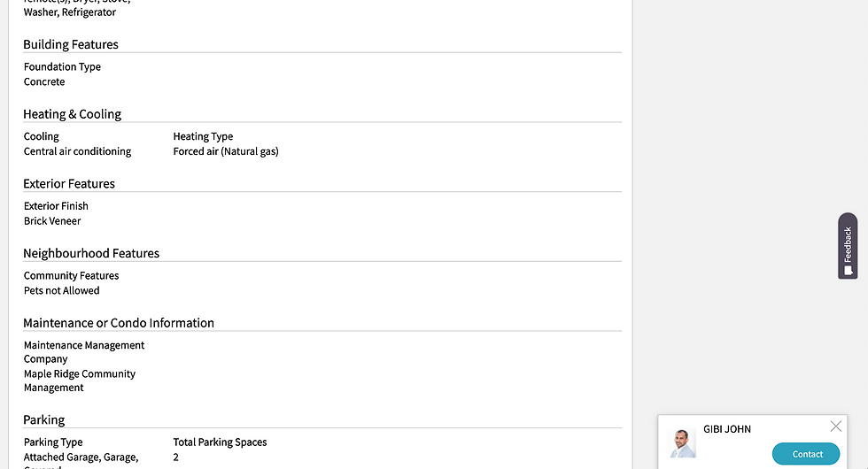Click the Heating & Cooling section heading

tap(73, 114)
